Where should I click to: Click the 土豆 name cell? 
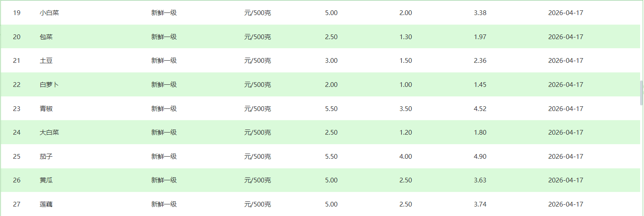click(x=46, y=61)
